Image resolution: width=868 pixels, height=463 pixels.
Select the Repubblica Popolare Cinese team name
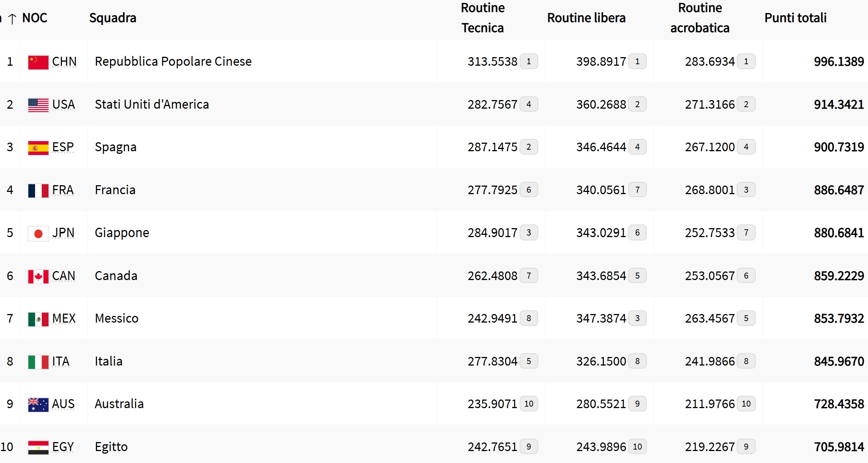(173, 62)
